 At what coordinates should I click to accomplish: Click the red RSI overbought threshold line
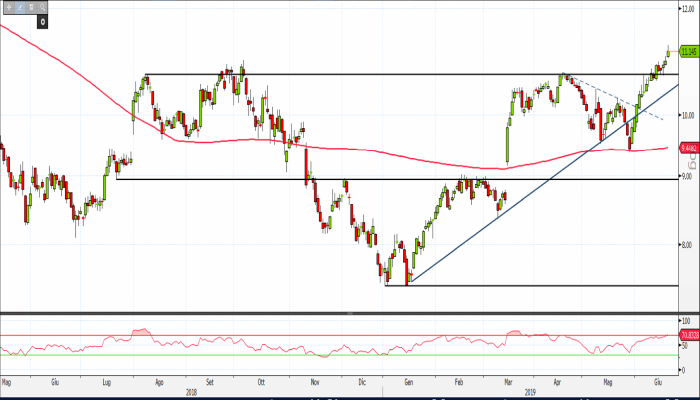coord(300,335)
